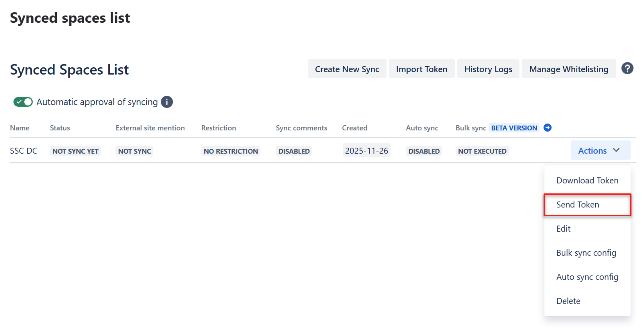Open Manage Whitelisting

pos(568,69)
